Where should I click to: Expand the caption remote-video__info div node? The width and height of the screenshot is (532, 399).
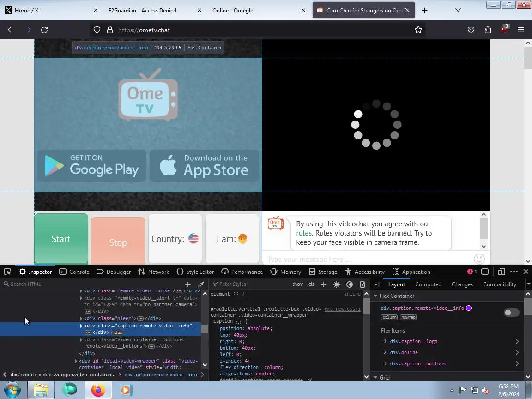coord(81,326)
